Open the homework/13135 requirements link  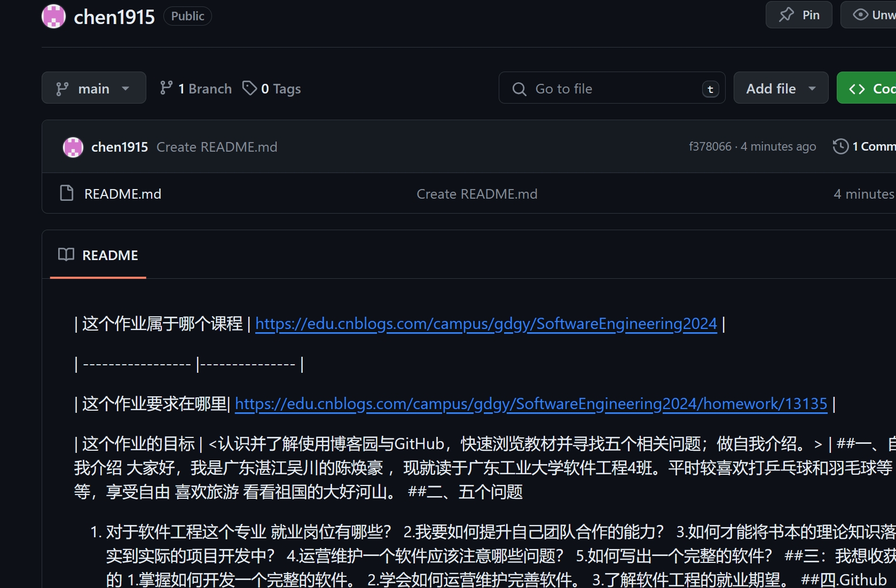[531, 404]
